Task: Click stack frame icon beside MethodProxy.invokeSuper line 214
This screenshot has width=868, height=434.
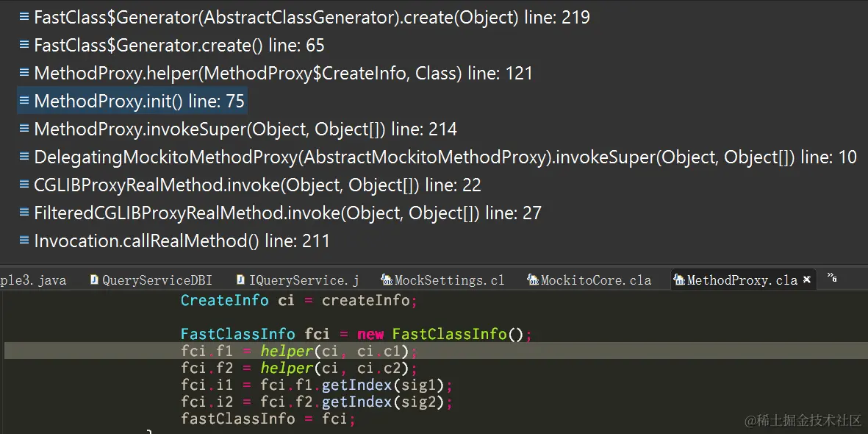Action: (24, 129)
